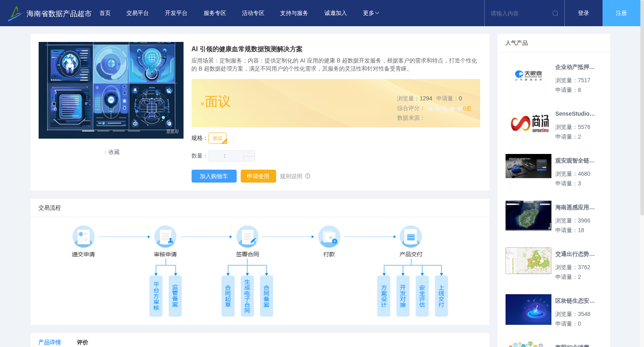Switch to the 产品详情 tab
This screenshot has width=644, height=347.
(x=50, y=342)
